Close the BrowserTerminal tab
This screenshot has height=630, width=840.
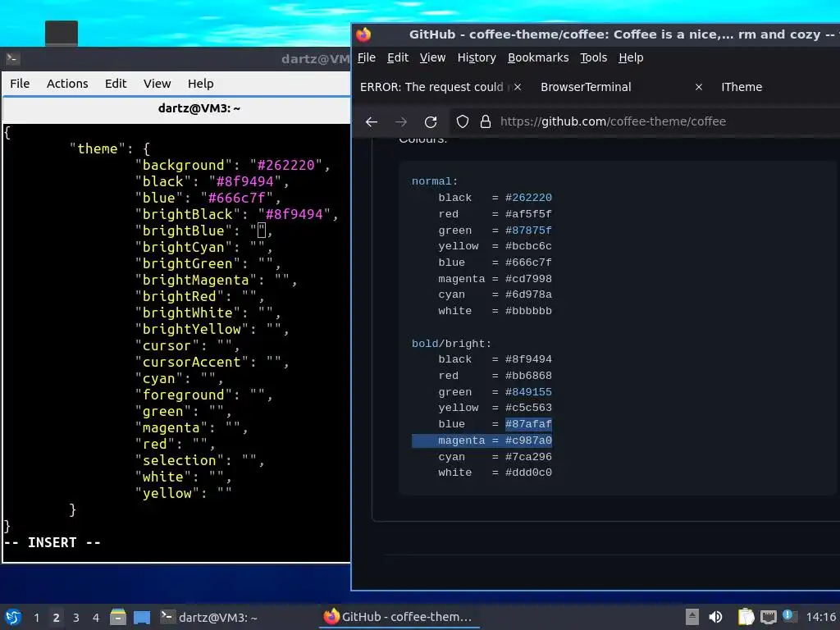(699, 87)
